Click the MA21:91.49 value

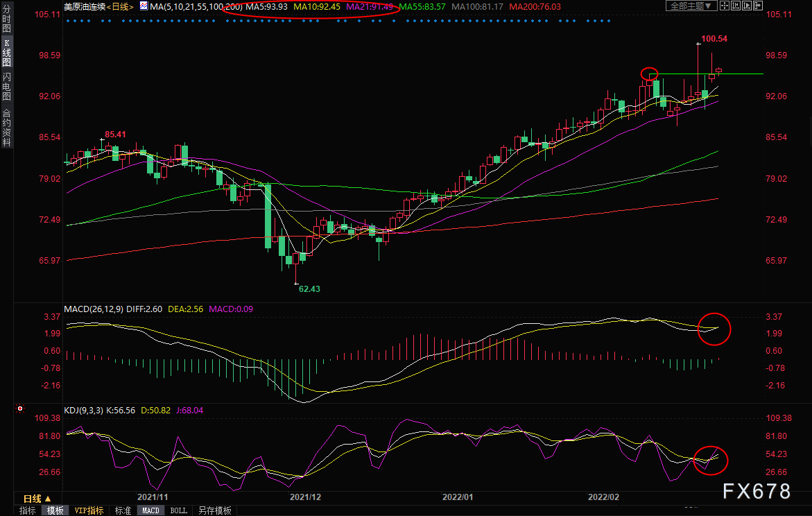coord(370,7)
